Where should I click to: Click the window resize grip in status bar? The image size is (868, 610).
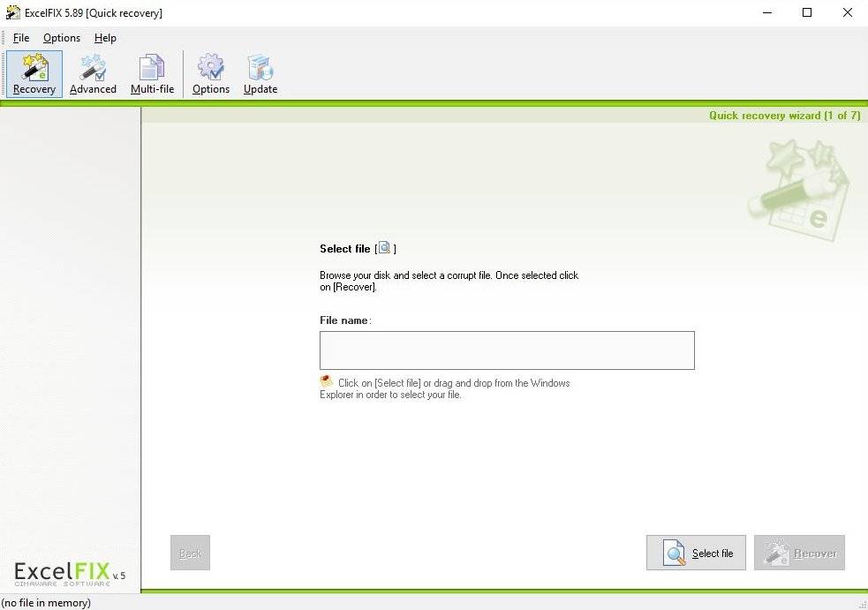pyautogui.click(x=862, y=605)
